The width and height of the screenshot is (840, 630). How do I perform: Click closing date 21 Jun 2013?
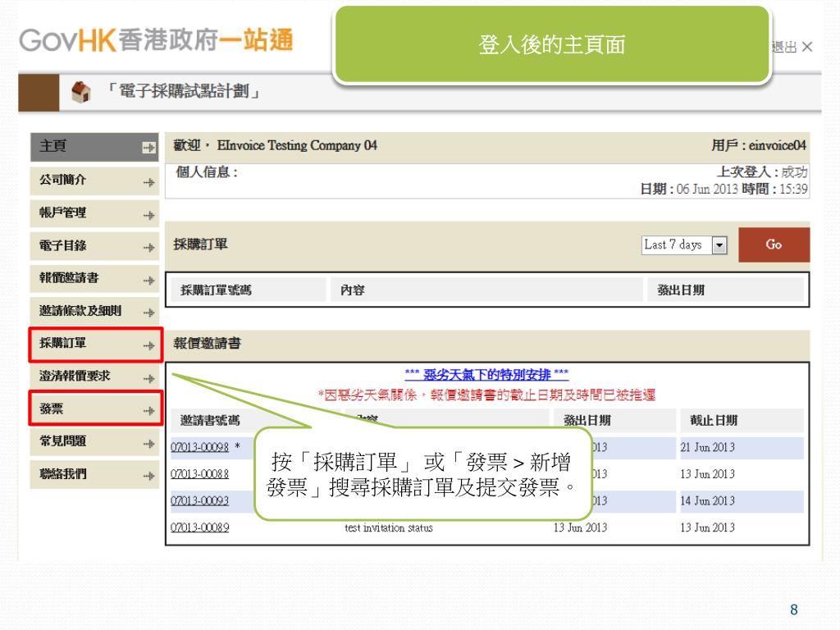pos(707,447)
